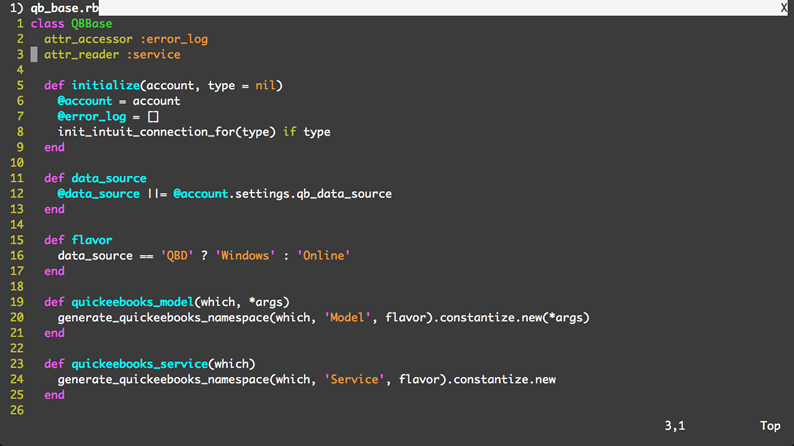Click the 'Model' string on line 20
The image size is (794, 446).
coord(347,318)
